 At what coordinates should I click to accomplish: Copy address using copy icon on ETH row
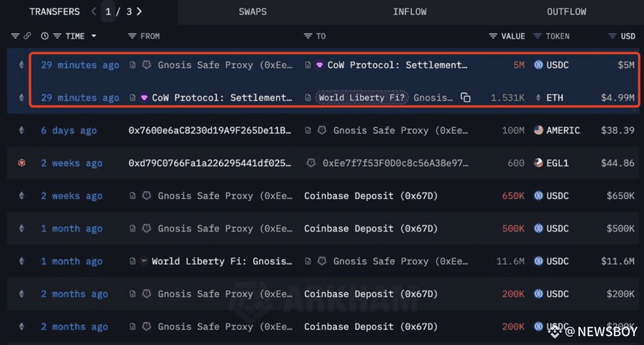click(465, 97)
